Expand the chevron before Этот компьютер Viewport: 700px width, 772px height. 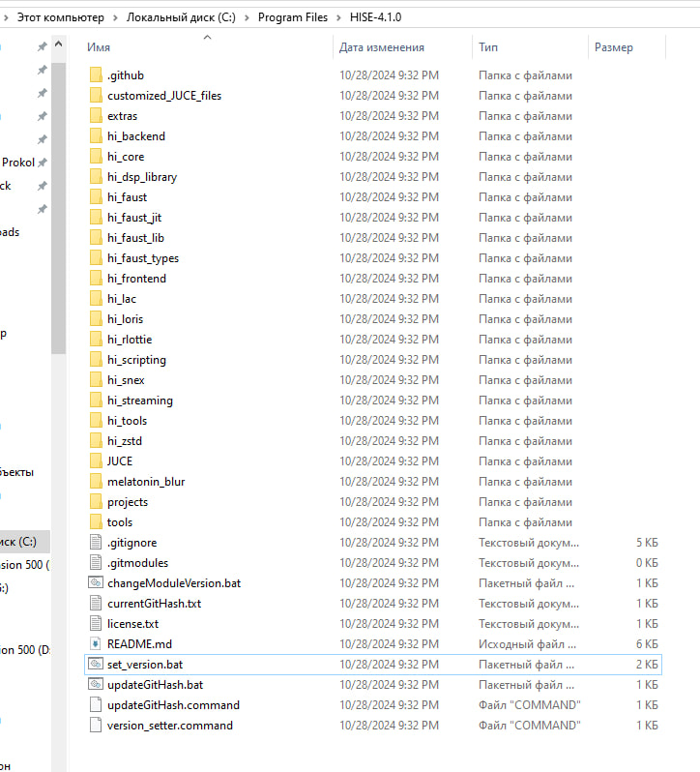point(6,17)
